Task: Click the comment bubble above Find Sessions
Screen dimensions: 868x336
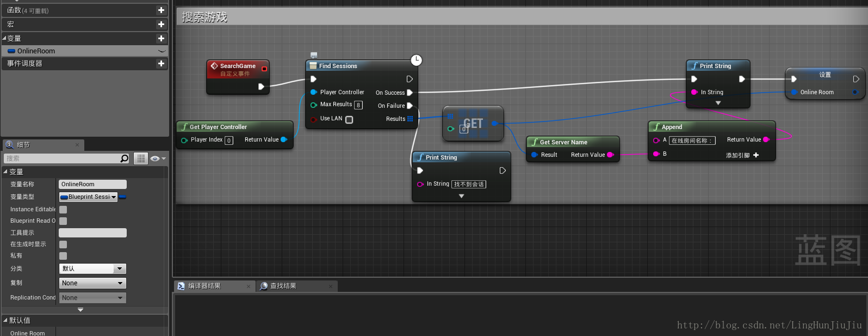Action: (314, 55)
